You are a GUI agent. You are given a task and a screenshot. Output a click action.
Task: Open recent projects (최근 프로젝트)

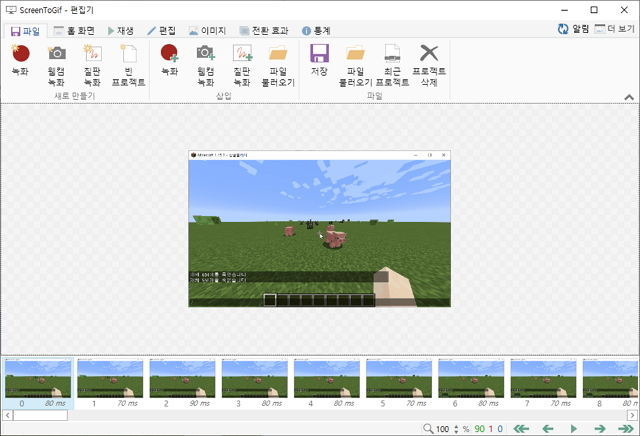pyautogui.click(x=392, y=65)
